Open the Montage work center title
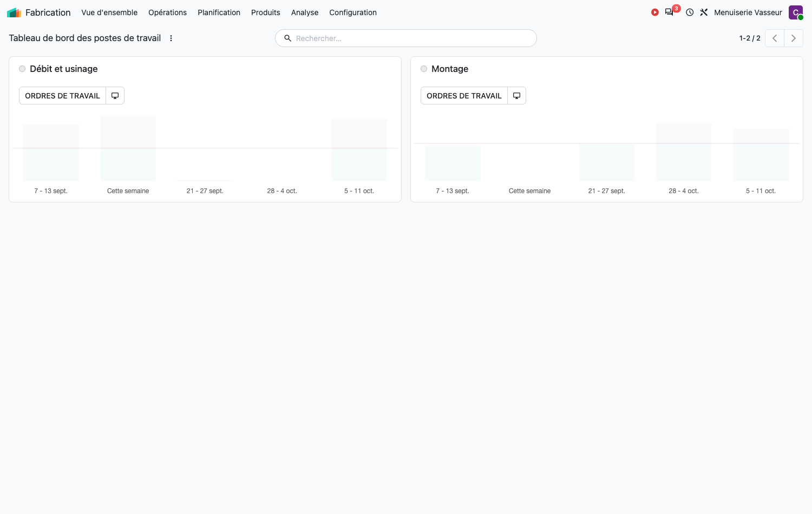The image size is (812, 514). coord(450,69)
